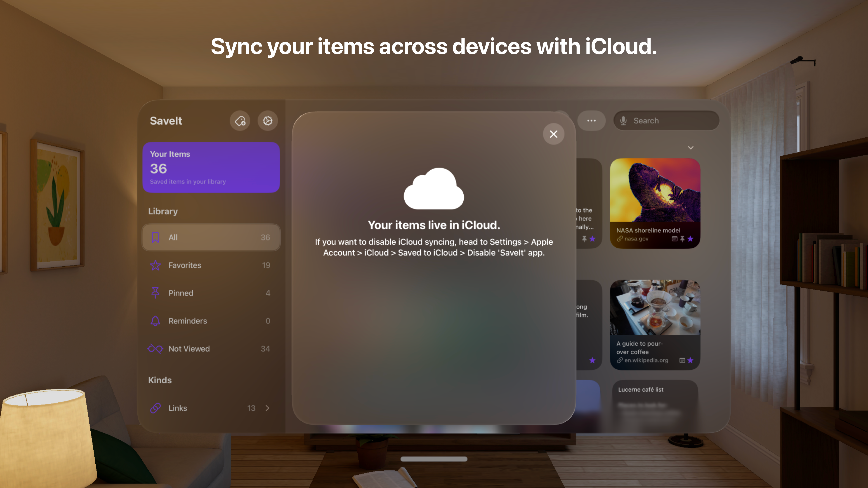
Task: Open the NASA shoreline model thumbnail
Action: point(655,190)
